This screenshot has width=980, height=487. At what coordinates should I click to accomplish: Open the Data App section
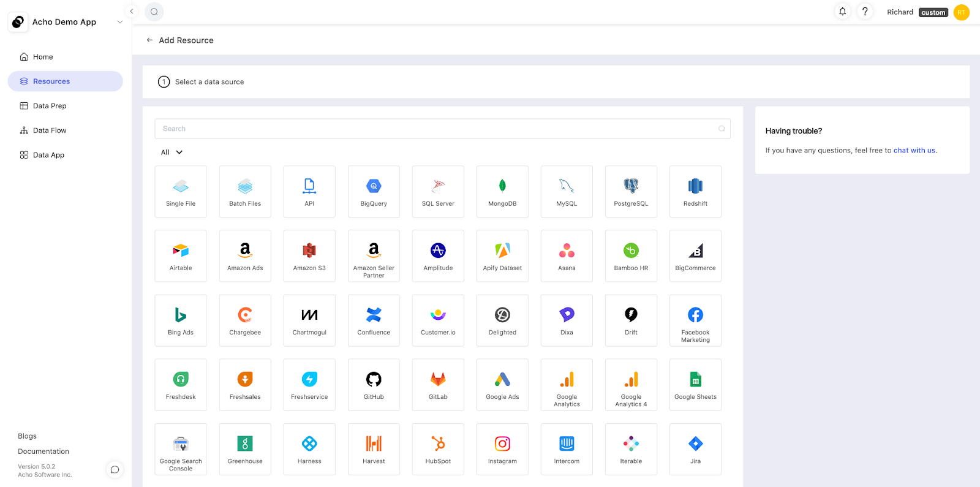[x=65, y=155]
